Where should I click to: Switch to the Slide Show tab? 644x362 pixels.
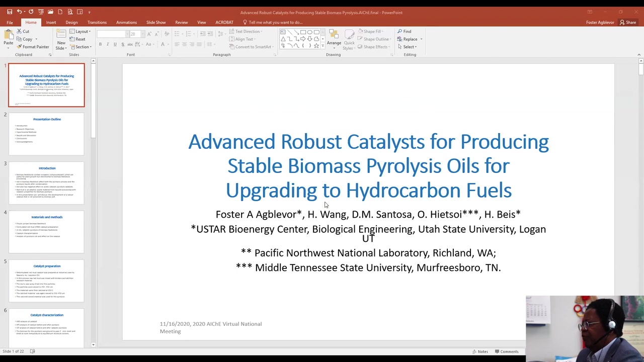click(x=155, y=22)
